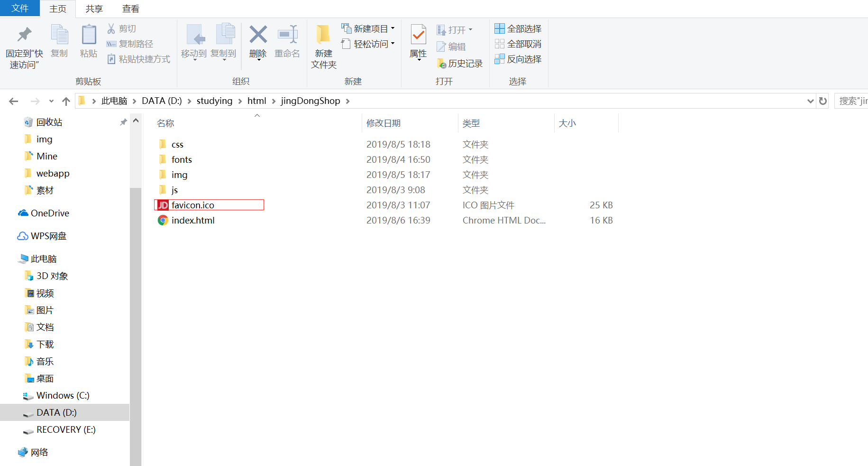Screen dimensions: 868x466
Task: Click the html breadcrumb segment
Action: [x=256, y=101]
